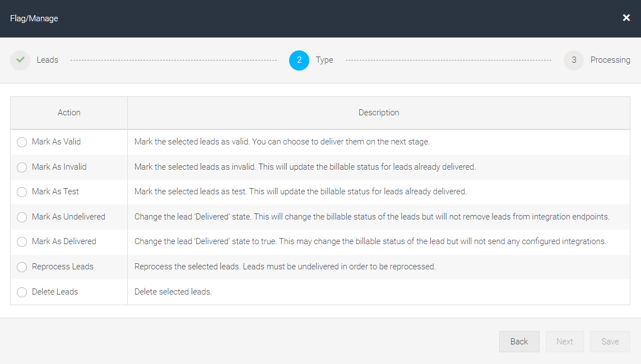Select the Delete Leads radio button
The height and width of the screenshot is (364, 641).
[22, 292]
